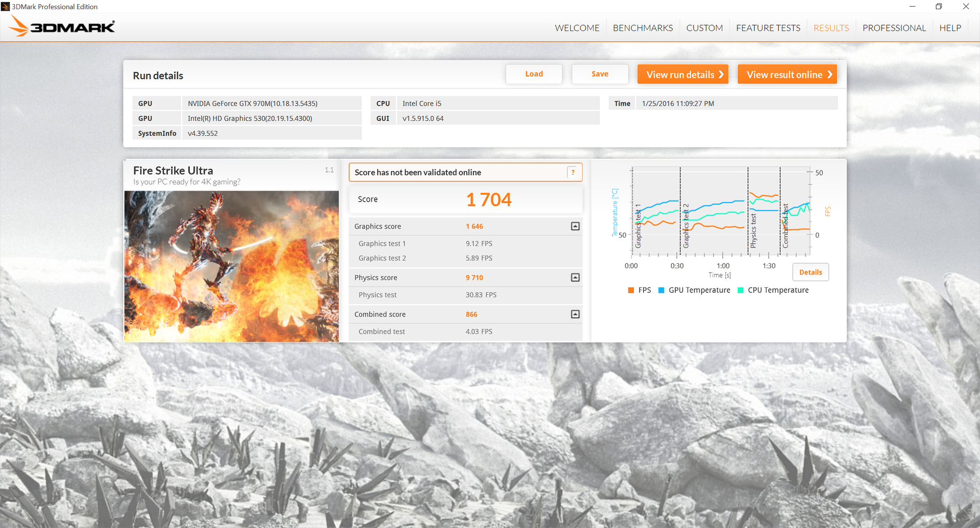Image resolution: width=980 pixels, height=528 pixels.
Task: Open chart Details button
Action: tap(811, 272)
